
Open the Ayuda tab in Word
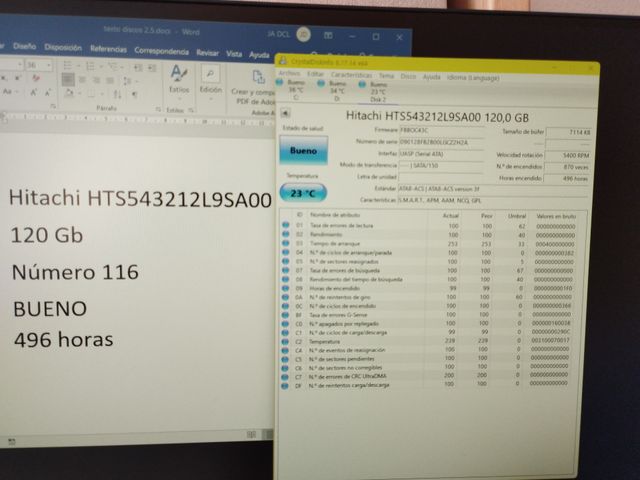tap(259, 54)
